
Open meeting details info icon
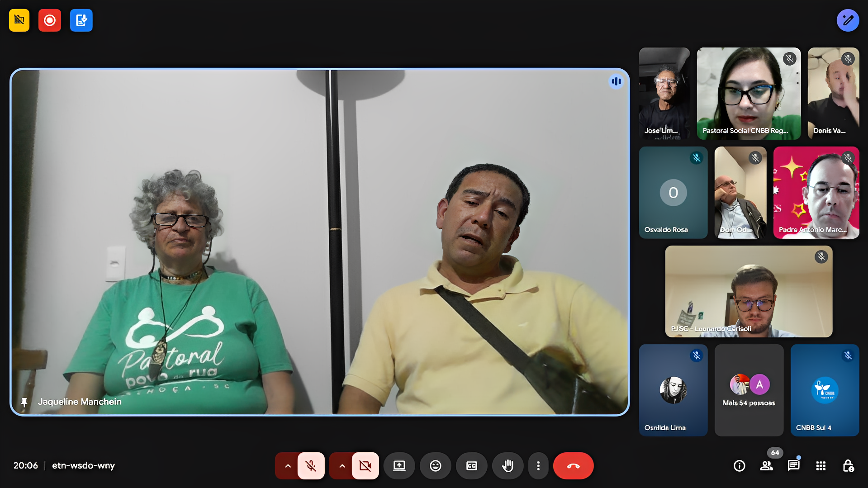pyautogui.click(x=739, y=466)
